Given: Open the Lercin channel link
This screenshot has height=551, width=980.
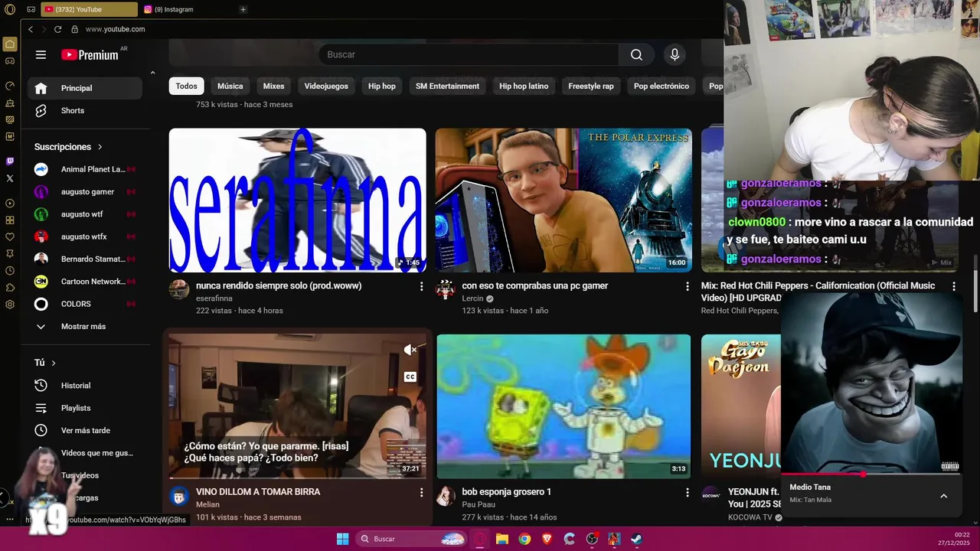Looking at the screenshot, I should pyautogui.click(x=472, y=298).
